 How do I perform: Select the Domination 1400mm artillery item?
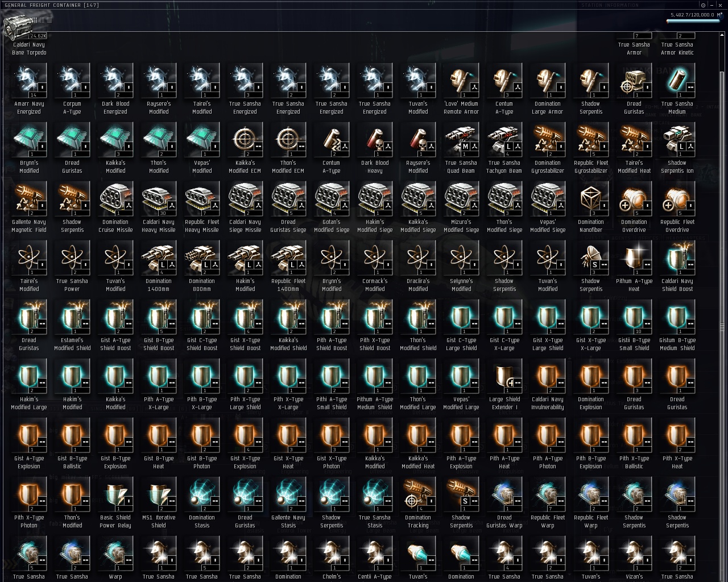click(159, 267)
